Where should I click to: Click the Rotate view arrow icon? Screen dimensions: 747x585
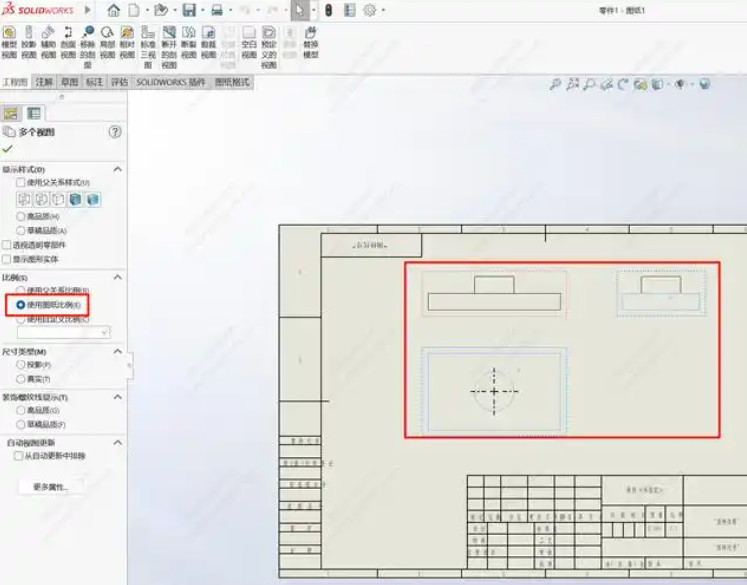(x=623, y=85)
